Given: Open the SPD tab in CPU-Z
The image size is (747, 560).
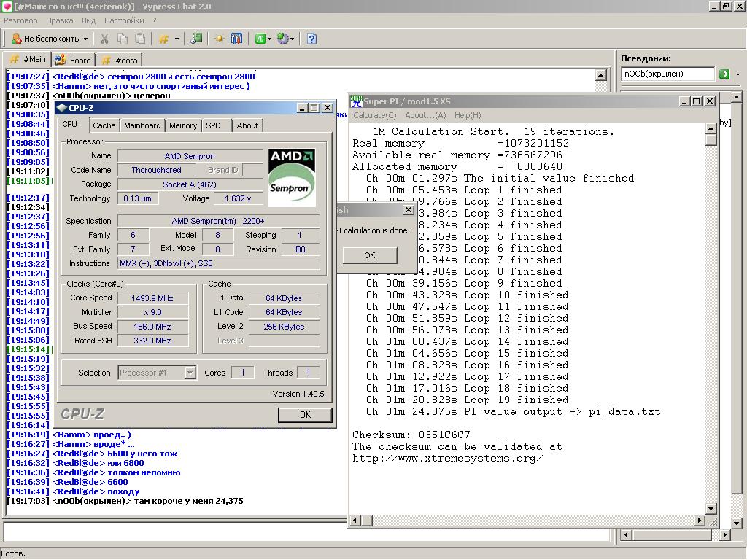Looking at the screenshot, I should click(213, 125).
